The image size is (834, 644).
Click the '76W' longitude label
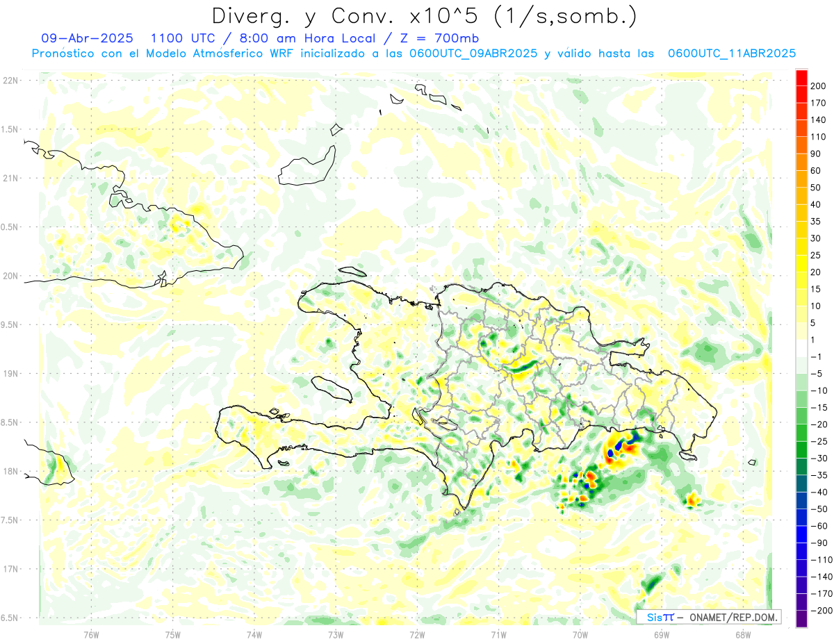coord(91,634)
